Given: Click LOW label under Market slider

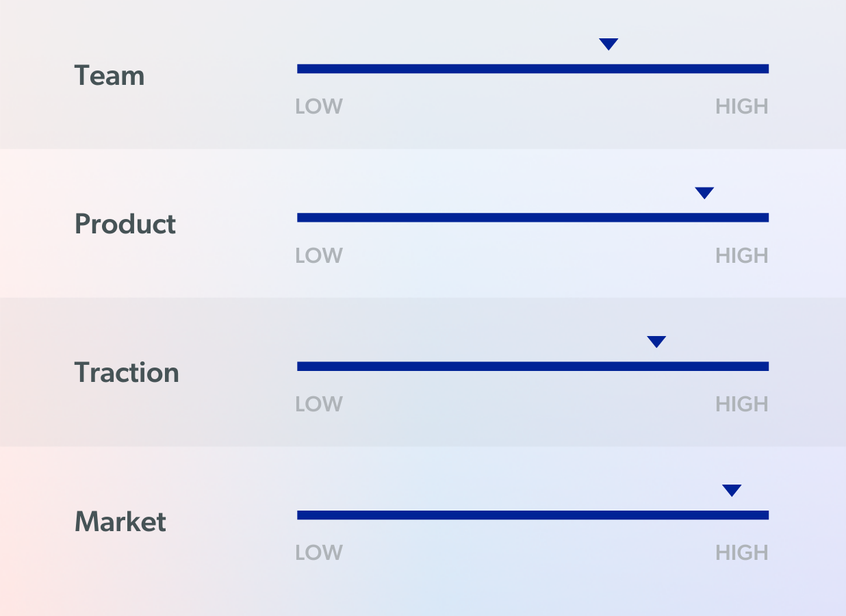Looking at the screenshot, I should coord(319,552).
